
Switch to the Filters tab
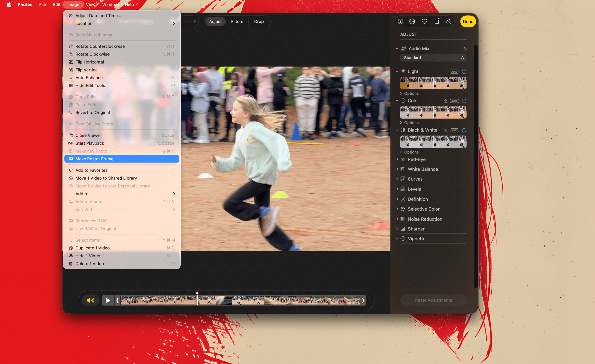tap(237, 21)
